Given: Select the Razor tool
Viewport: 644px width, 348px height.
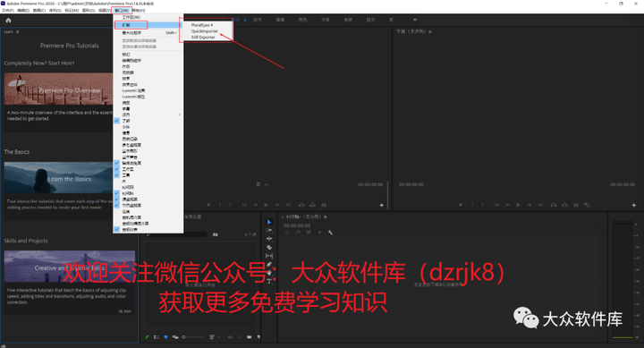Looking at the screenshot, I should [x=269, y=247].
